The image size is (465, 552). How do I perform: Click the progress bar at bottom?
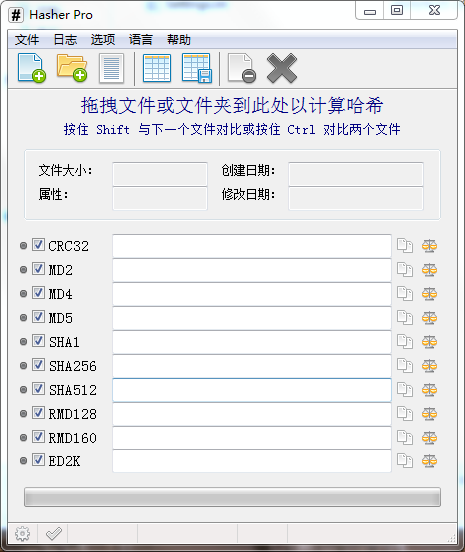coord(232,497)
